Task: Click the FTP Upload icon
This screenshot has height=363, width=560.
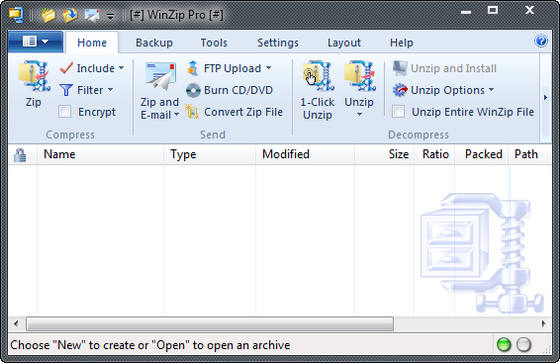Action: click(x=193, y=68)
